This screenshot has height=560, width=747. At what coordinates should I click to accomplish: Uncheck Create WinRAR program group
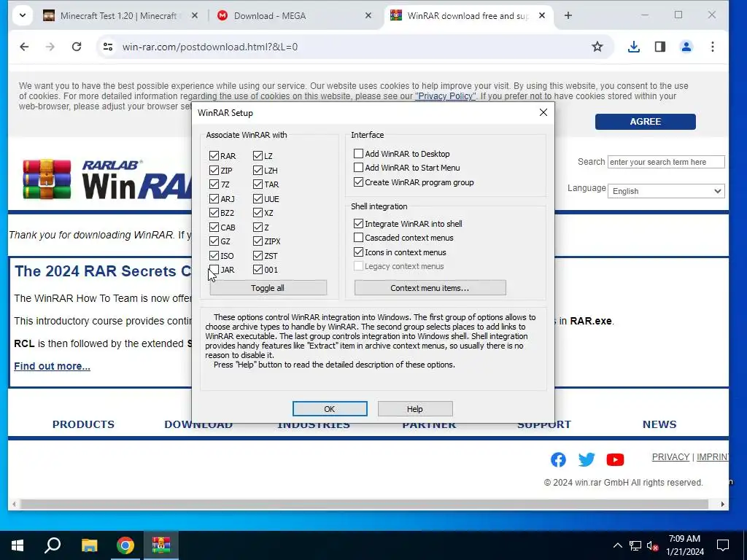point(358,182)
